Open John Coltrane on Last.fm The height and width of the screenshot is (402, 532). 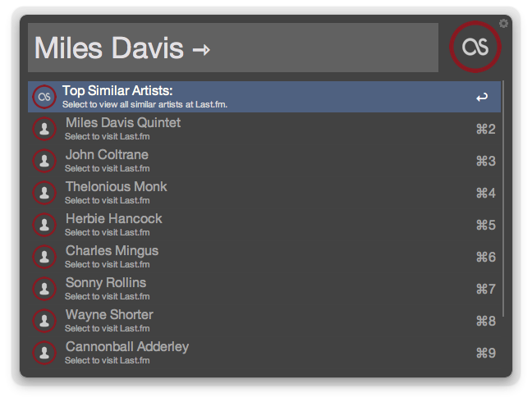[x=246, y=161]
